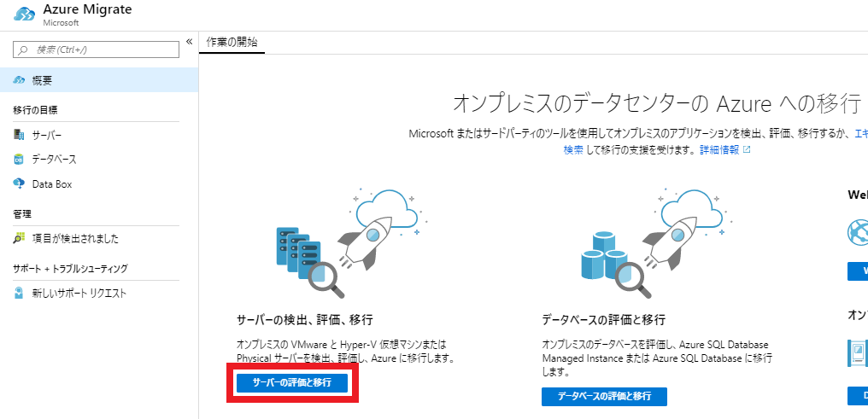This screenshot has width=868, height=419.
Task: Click the Microsoft subtitle under Azure Migrate
Action: [61, 23]
